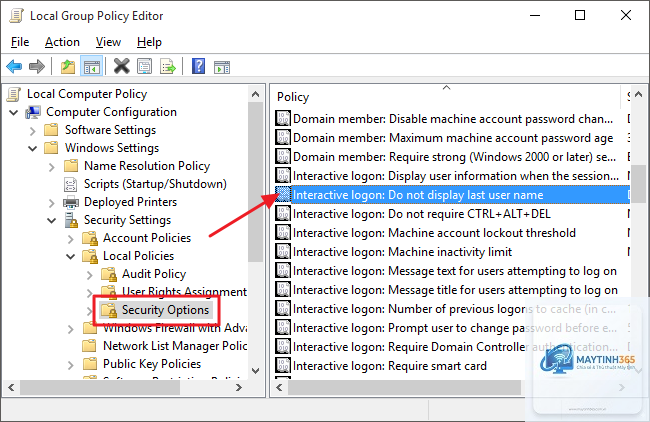Expand the Account Policies node
650x422 pixels.
click(70, 239)
